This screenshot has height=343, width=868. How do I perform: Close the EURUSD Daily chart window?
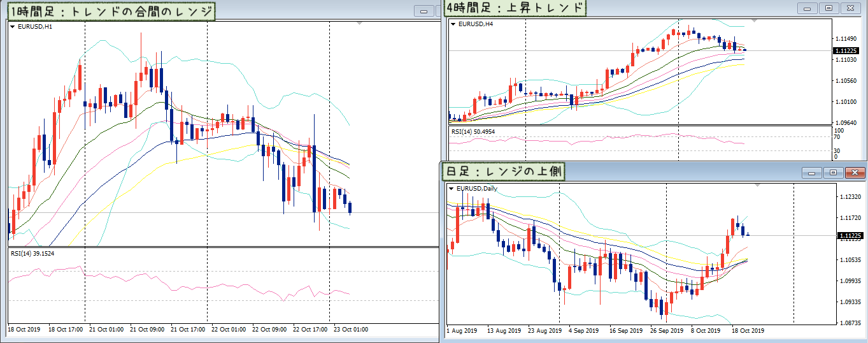[854, 173]
